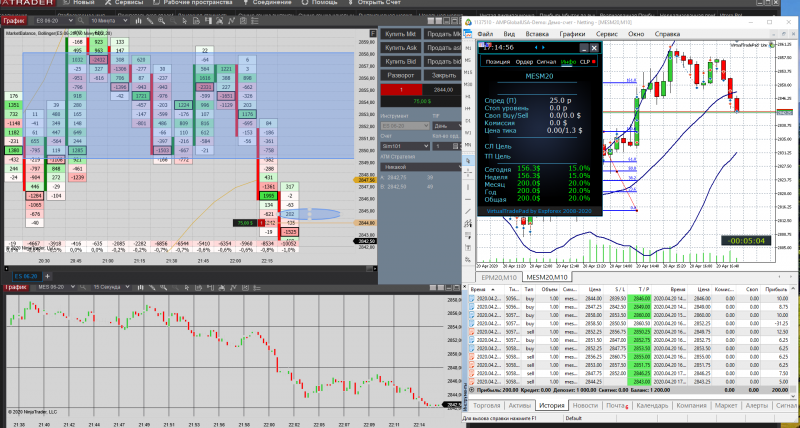This screenshot has width=800, height=428.
Task: Switch to Торговля tab in terminal
Action: (486, 406)
